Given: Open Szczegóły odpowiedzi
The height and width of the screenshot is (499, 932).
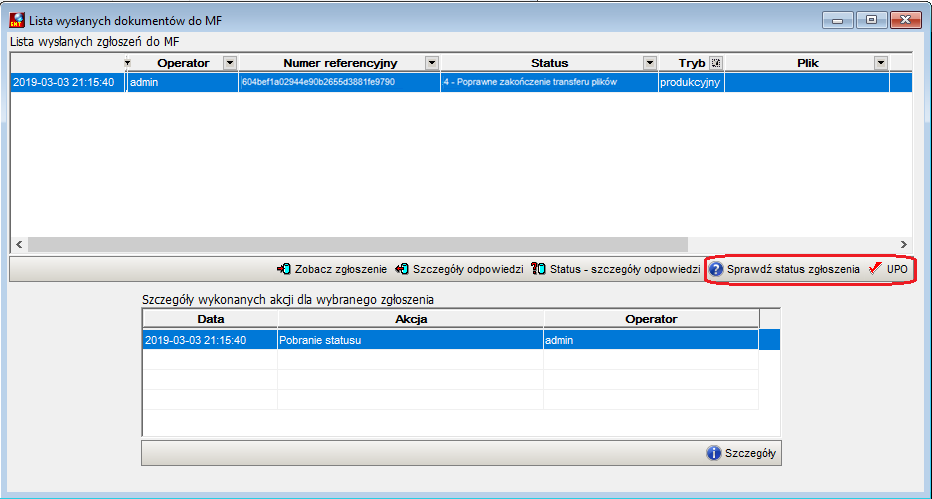Looking at the screenshot, I should tap(459, 269).
